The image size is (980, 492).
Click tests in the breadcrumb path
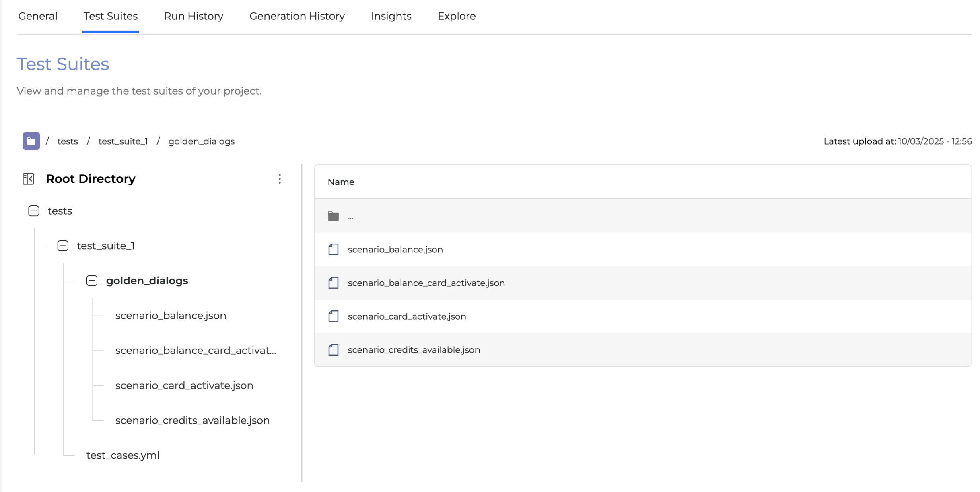pyautogui.click(x=68, y=141)
